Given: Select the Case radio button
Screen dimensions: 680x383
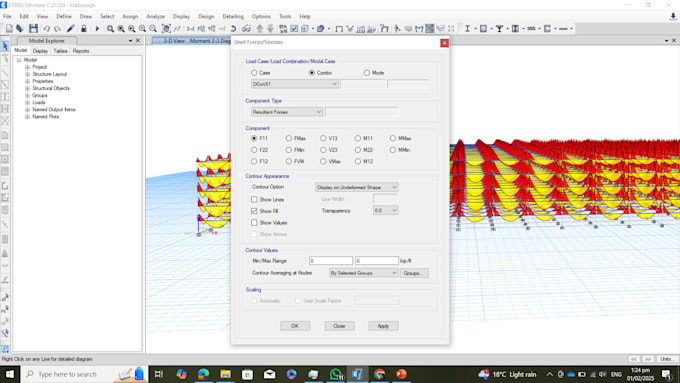Looking at the screenshot, I should pos(254,73).
